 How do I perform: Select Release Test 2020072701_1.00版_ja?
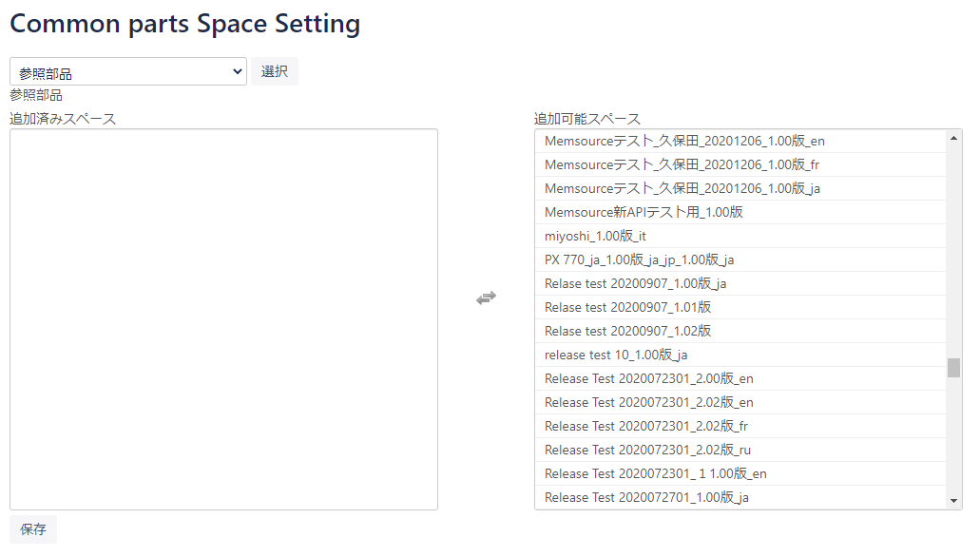click(740, 498)
